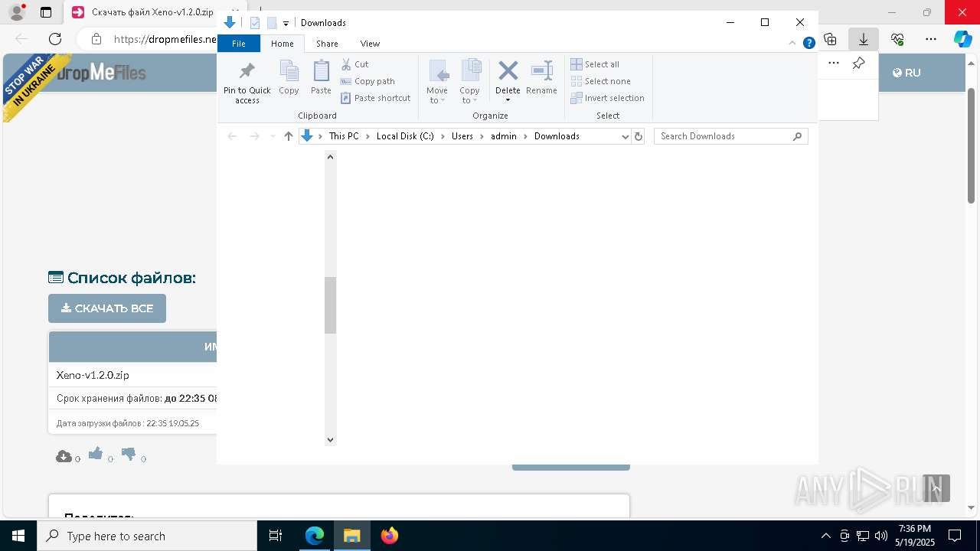Click browser downloads icon in toolbar
The image size is (980, 551).
tap(864, 39)
